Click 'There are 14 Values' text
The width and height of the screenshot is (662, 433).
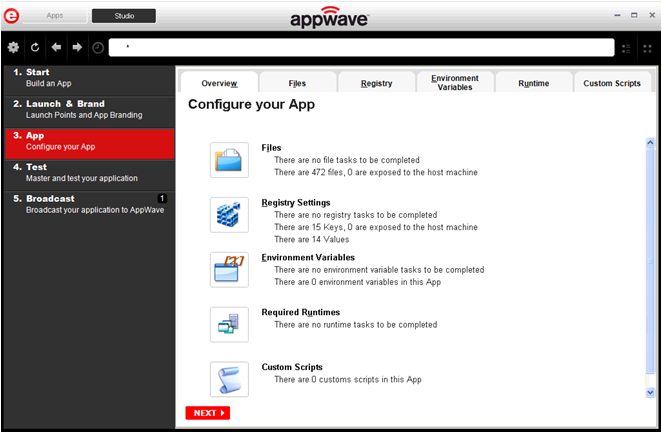click(x=312, y=239)
